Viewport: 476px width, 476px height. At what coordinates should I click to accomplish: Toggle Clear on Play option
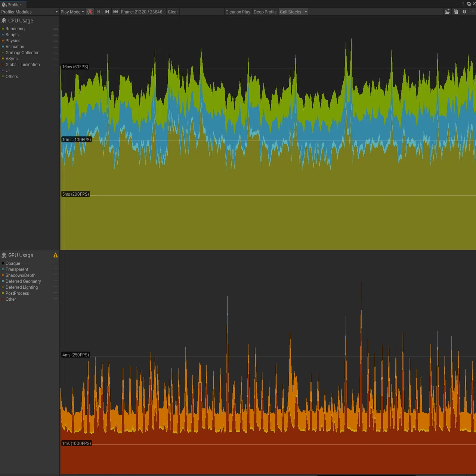(238, 12)
